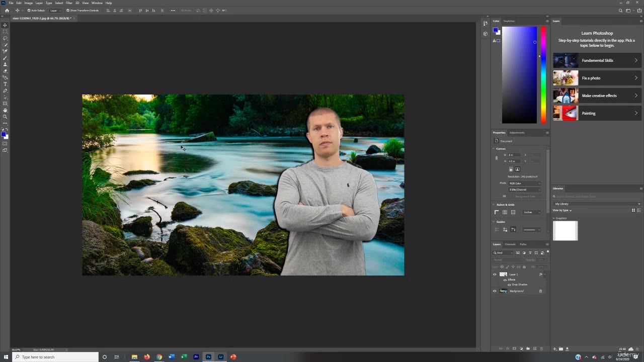The width and height of the screenshot is (644, 362).
Task: Toggle rulers icon in Rulers & Grids
Action: pos(497,212)
